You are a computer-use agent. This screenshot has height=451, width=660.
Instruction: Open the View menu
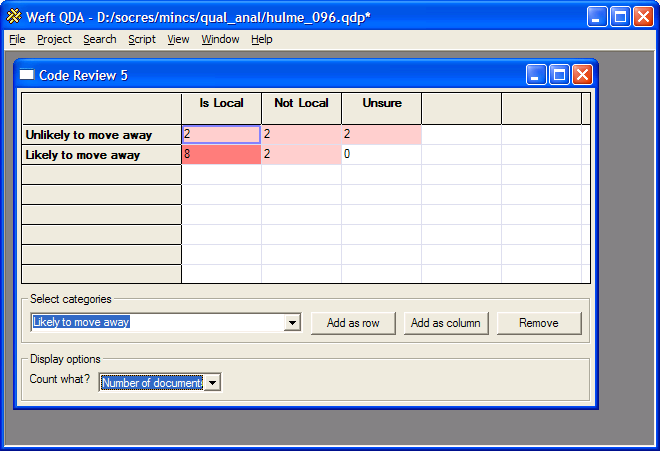pos(178,39)
